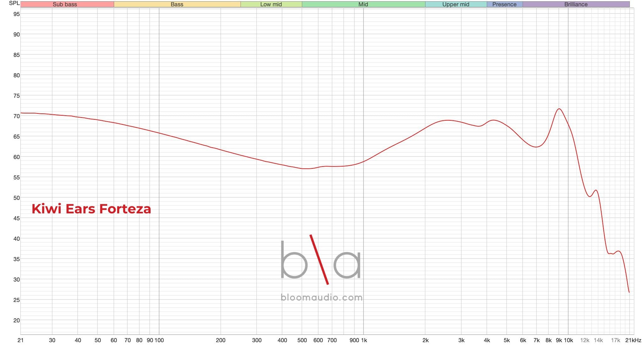Click the 30 frequency axis label
This screenshot has height=345, width=644.
click(52, 340)
